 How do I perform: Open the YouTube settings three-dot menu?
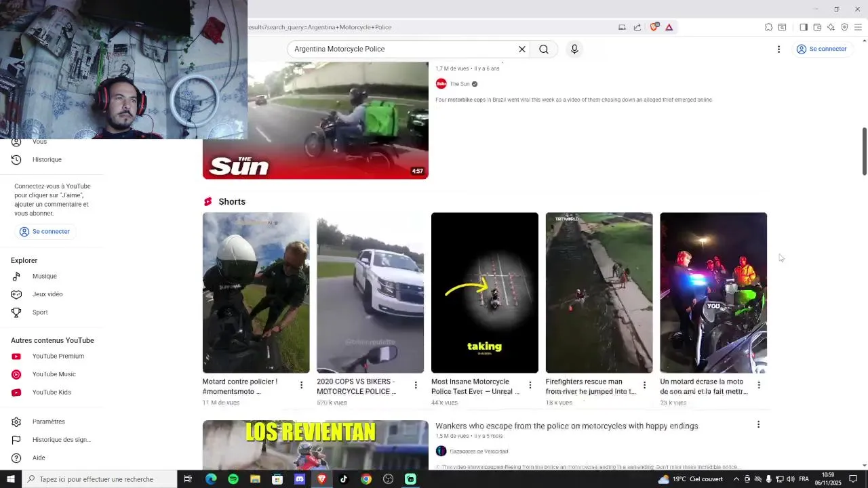tap(778, 49)
